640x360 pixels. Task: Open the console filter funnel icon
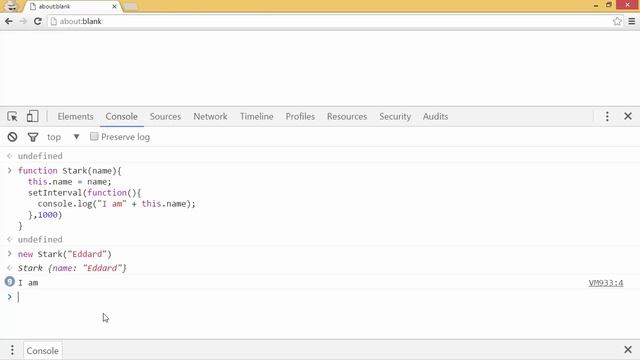tap(33, 137)
